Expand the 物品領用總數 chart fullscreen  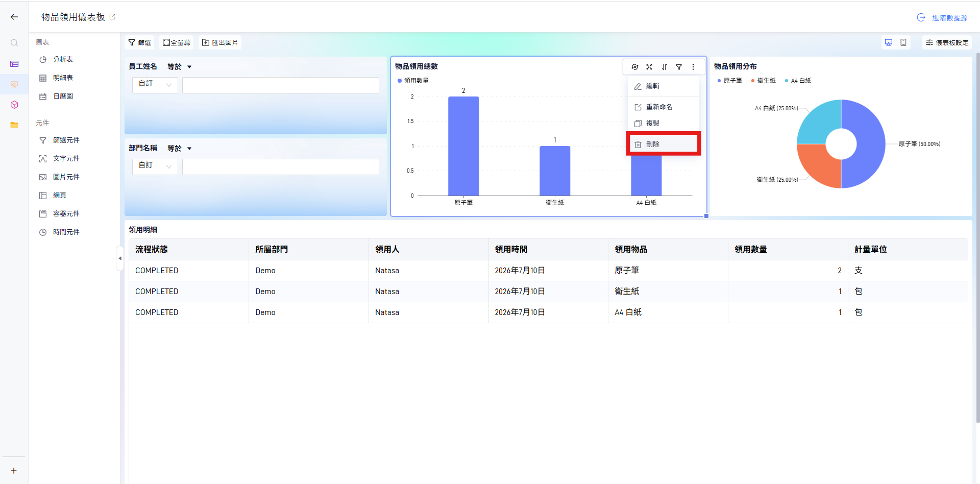[x=649, y=67]
